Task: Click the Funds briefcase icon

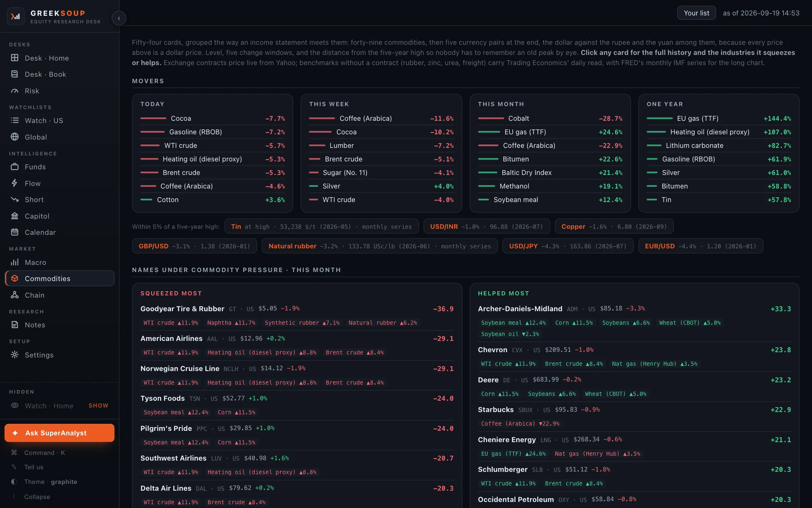Action: (15, 167)
